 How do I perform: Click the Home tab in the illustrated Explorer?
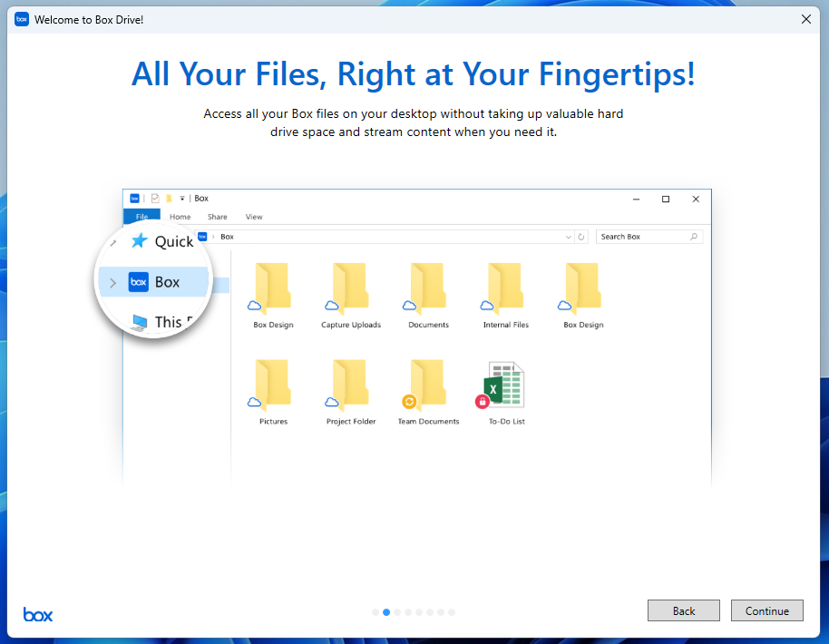click(x=180, y=217)
